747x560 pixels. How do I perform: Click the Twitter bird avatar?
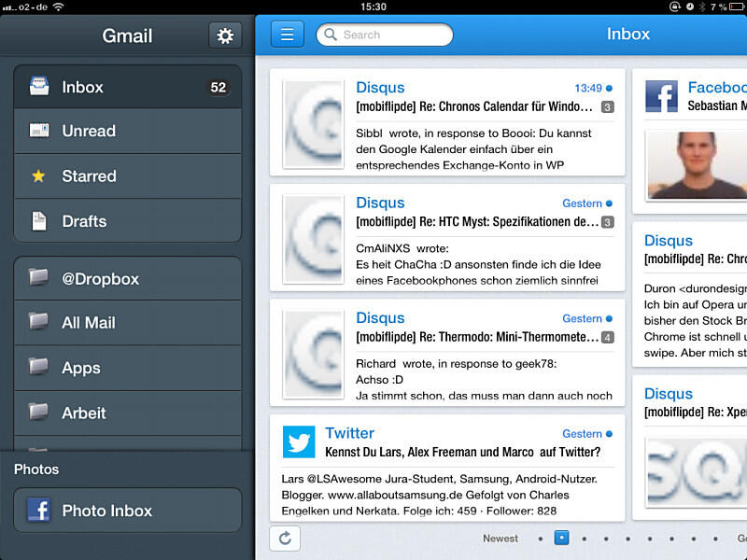click(299, 441)
